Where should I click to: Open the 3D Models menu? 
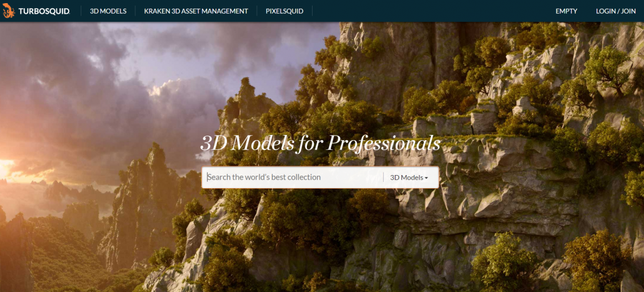tap(108, 11)
